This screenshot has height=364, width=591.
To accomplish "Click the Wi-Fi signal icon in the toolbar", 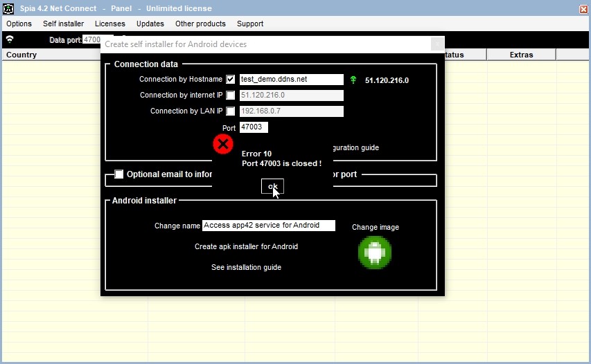I will 10,39.
